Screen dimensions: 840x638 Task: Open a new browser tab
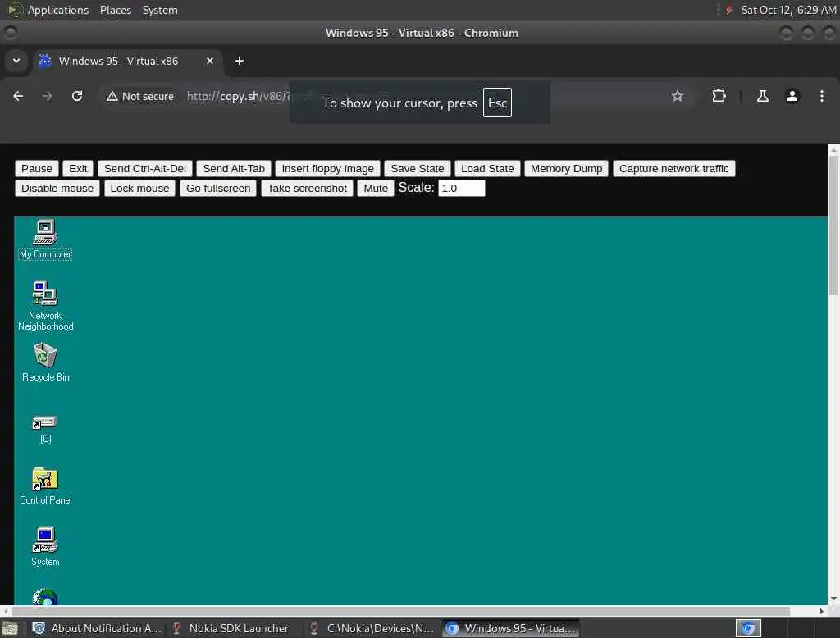pyautogui.click(x=240, y=61)
